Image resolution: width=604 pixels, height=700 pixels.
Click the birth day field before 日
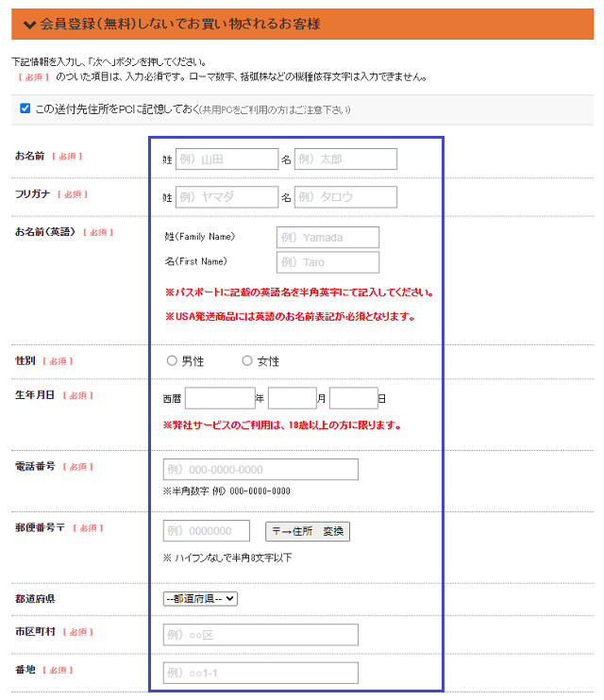pos(353,398)
